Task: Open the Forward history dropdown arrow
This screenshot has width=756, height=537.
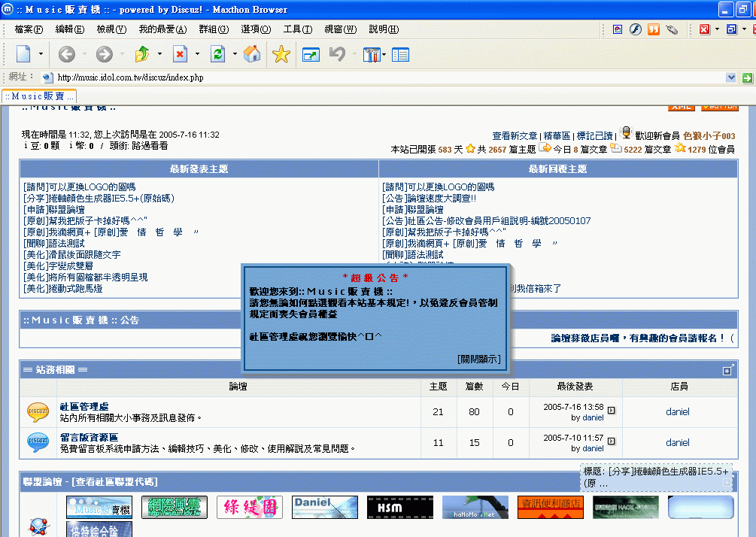Action: [x=122, y=54]
